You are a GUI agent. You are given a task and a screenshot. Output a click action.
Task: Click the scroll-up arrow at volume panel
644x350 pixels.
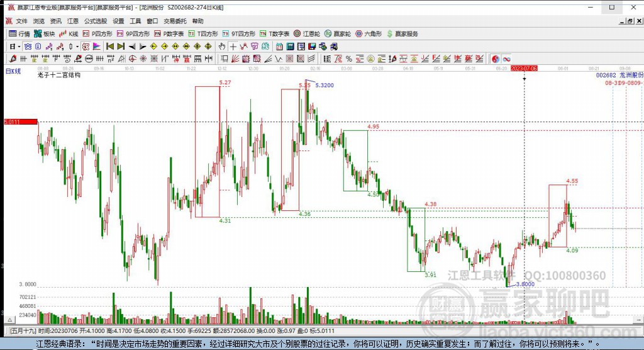click(x=9, y=319)
